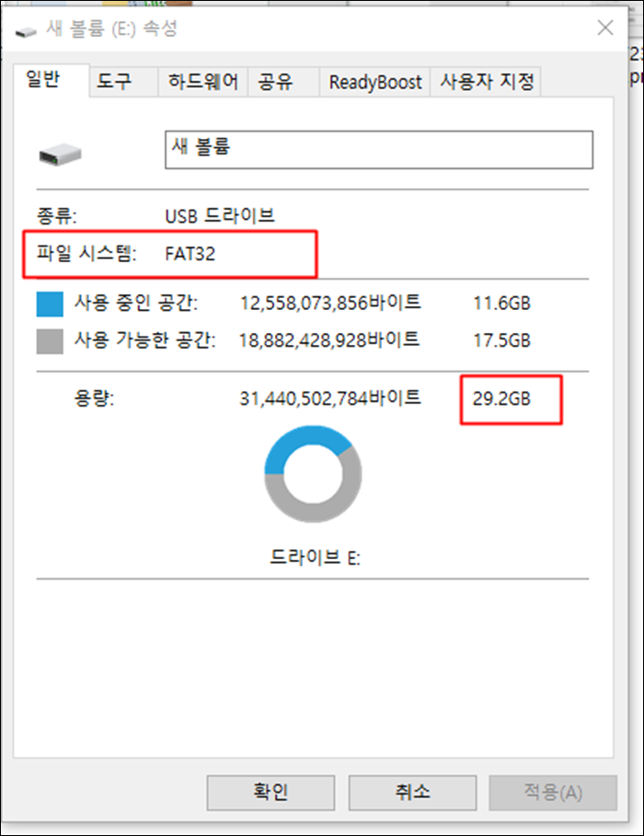Screen dimensions: 644x836
Task: Click the USB drive icon beside name field
Action: 61,155
